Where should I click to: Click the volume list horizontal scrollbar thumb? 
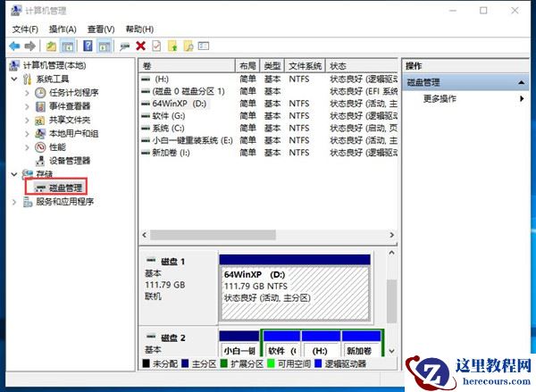click(213, 235)
